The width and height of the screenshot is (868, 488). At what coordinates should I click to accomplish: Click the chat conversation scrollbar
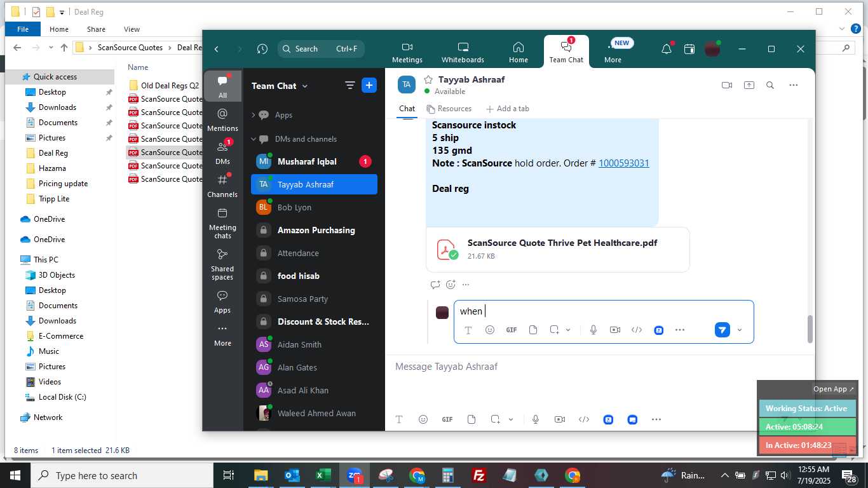pyautogui.click(x=810, y=329)
